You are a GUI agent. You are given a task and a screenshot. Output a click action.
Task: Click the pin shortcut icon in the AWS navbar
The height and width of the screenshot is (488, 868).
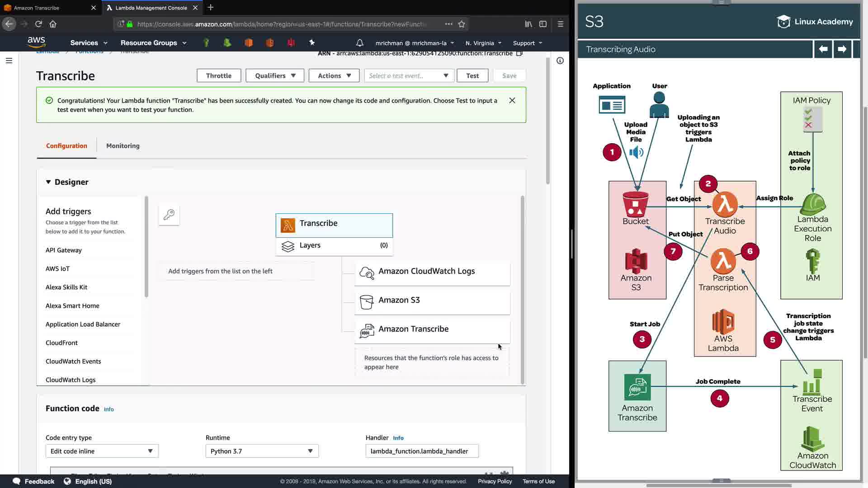click(311, 42)
